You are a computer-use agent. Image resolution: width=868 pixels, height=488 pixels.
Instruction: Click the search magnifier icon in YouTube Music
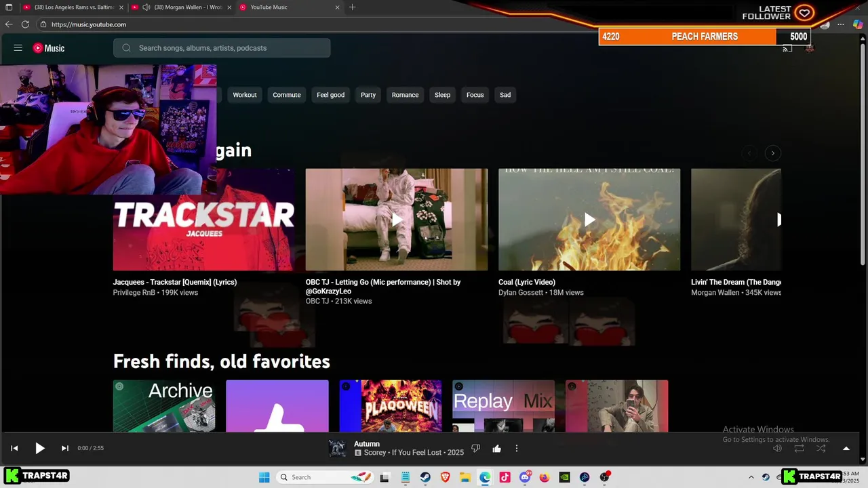[126, 48]
